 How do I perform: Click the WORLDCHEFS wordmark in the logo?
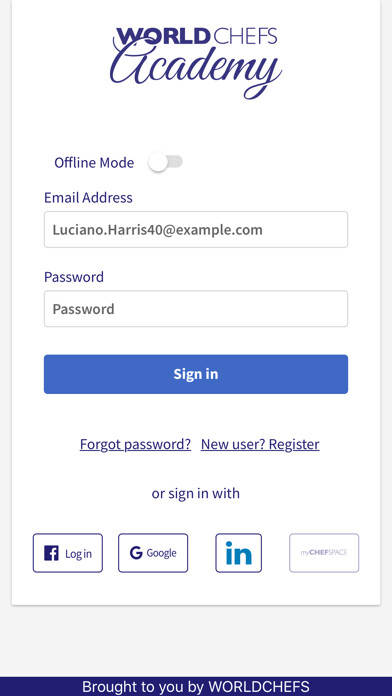[x=196, y=36]
